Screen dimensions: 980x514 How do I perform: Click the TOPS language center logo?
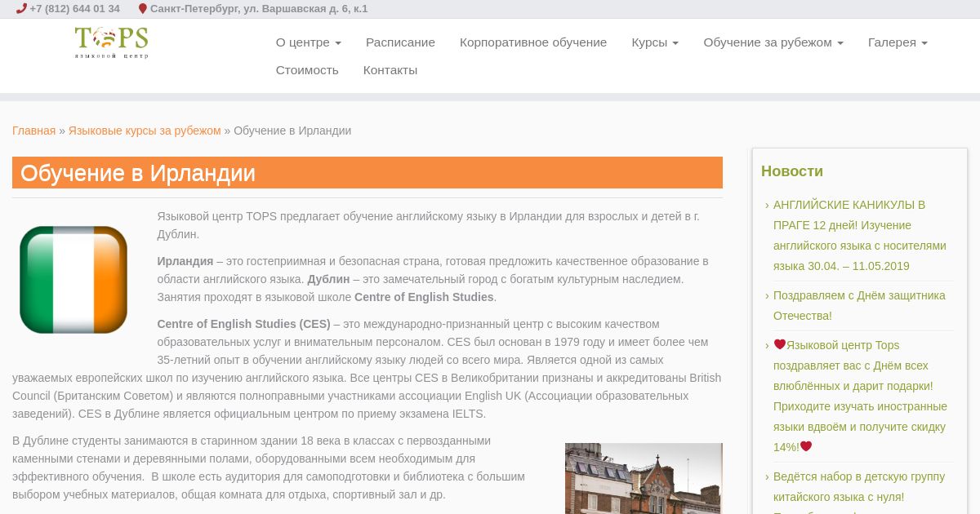click(x=112, y=42)
